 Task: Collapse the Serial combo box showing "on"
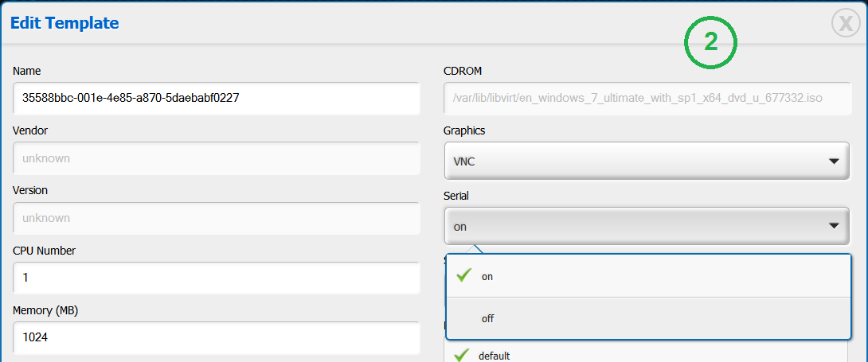click(x=645, y=226)
